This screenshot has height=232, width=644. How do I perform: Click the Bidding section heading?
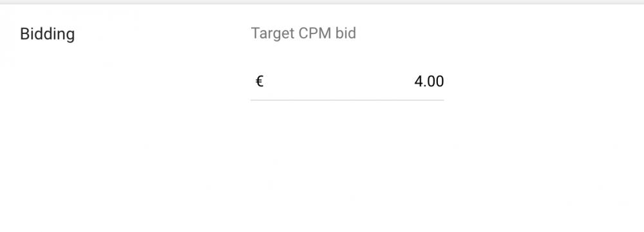47,33
